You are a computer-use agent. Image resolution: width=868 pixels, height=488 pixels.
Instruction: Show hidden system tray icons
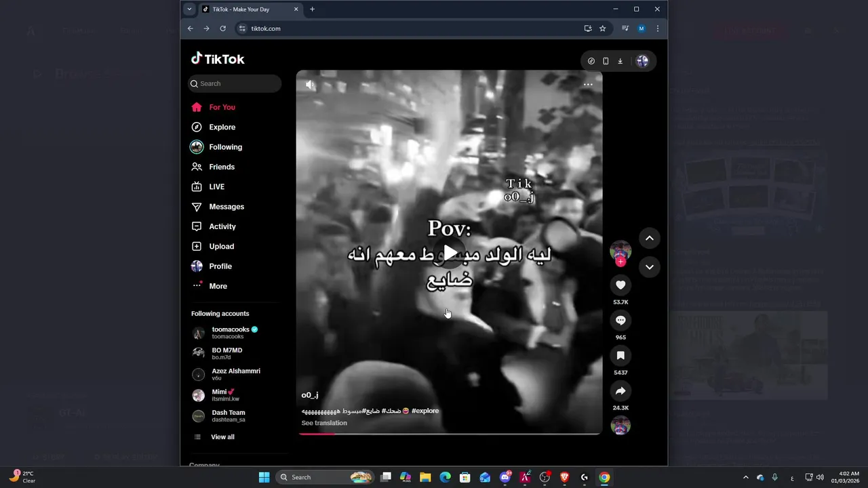click(x=746, y=477)
